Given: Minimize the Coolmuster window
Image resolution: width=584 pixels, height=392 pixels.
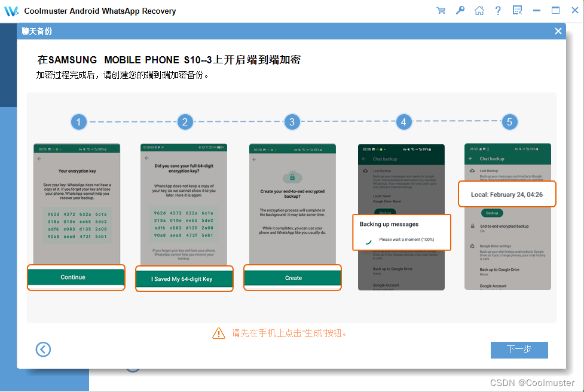Looking at the screenshot, I should tap(537, 10).
